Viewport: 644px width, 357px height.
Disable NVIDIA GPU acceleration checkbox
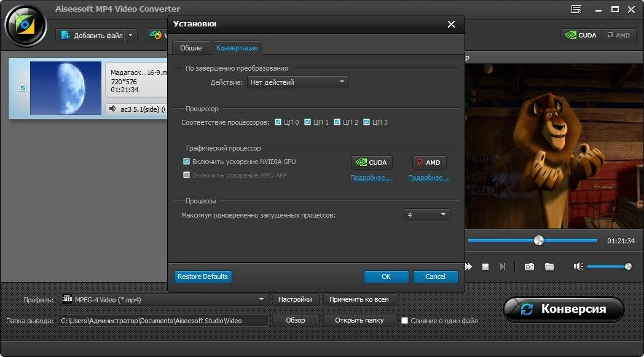click(186, 162)
